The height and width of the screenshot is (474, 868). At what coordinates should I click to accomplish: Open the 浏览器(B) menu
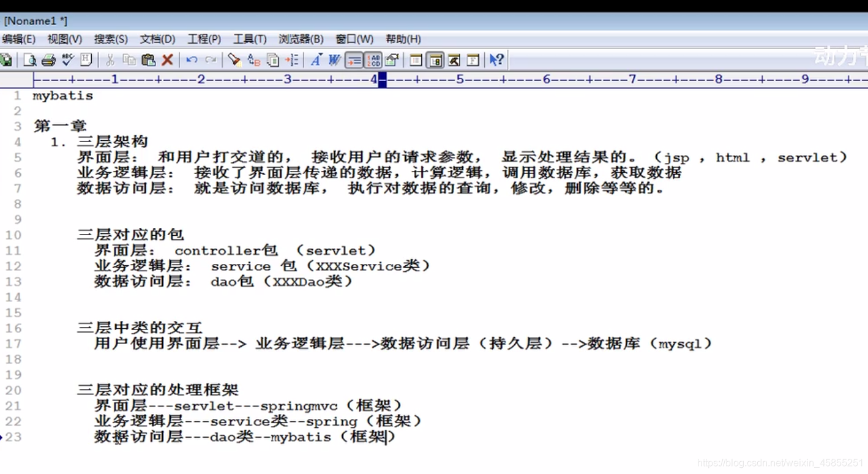click(301, 39)
